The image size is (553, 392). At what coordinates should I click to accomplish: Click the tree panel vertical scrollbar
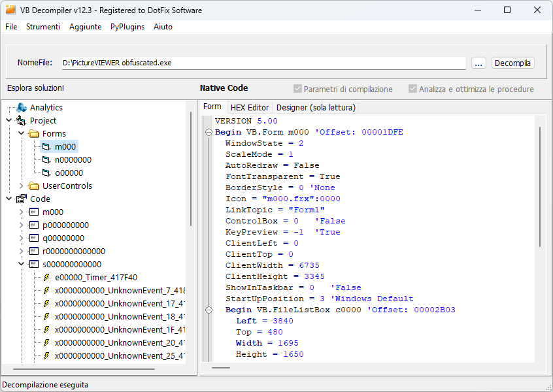[x=191, y=169]
